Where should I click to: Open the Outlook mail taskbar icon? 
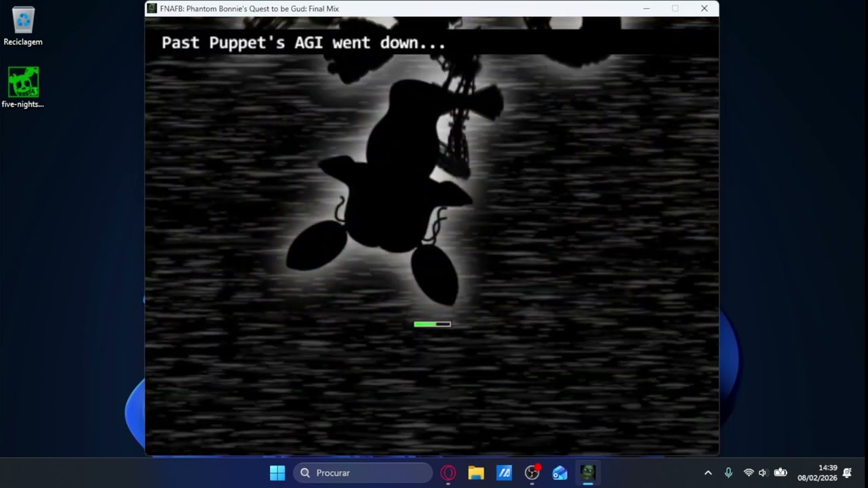(560, 473)
